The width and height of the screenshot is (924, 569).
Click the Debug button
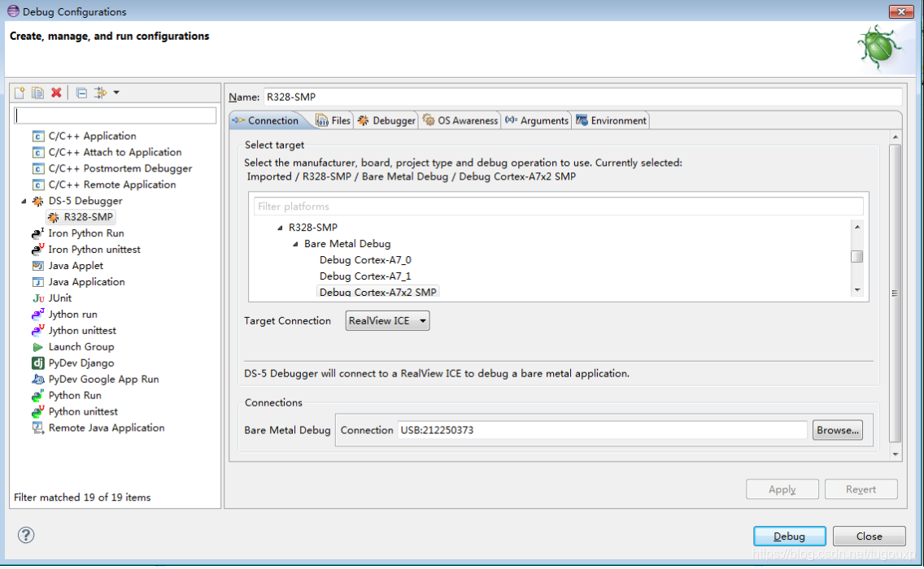(790, 536)
